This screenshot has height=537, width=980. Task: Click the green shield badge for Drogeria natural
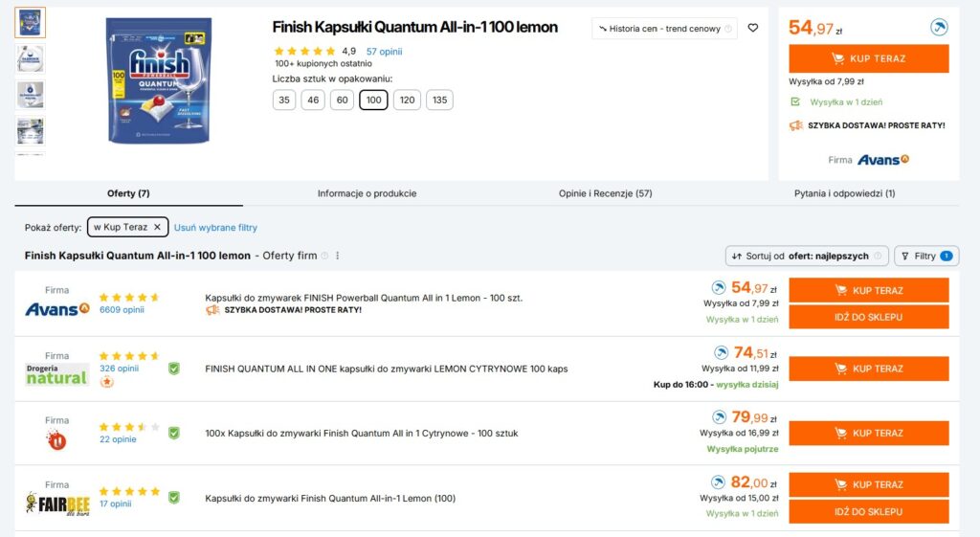click(x=174, y=369)
